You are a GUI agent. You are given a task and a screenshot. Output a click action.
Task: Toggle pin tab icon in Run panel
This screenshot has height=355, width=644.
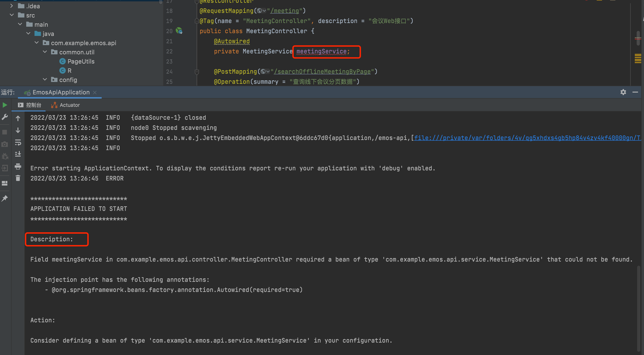click(5, 198)
